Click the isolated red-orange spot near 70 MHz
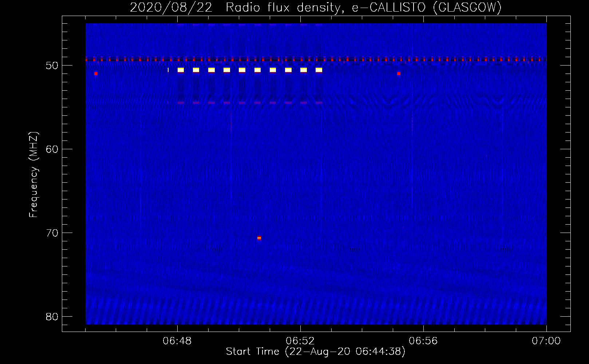 click(259, 238)
